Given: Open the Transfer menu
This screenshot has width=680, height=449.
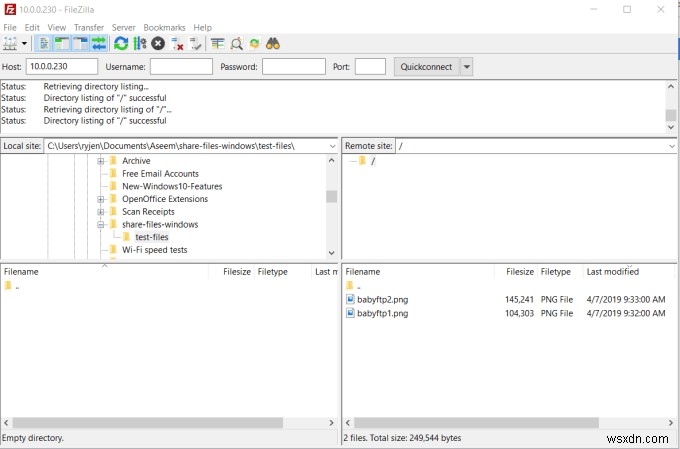Looking at the screenshot, I should click(x=89, y=27).
